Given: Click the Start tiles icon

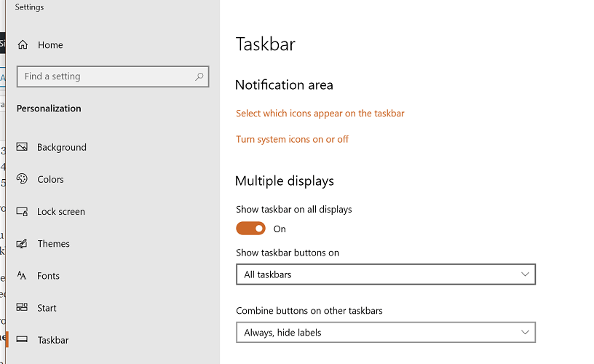Looking at the screenshot, I should tap(22, 308).
